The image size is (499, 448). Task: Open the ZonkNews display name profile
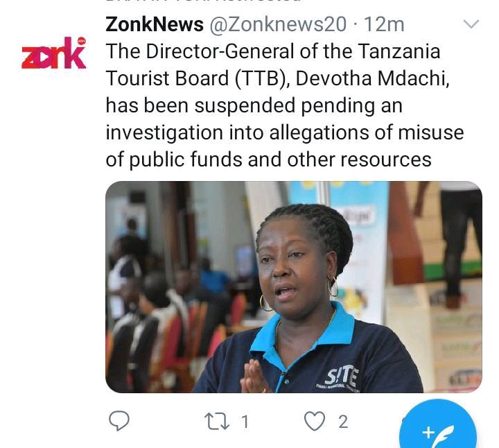[x=155, y=24]
